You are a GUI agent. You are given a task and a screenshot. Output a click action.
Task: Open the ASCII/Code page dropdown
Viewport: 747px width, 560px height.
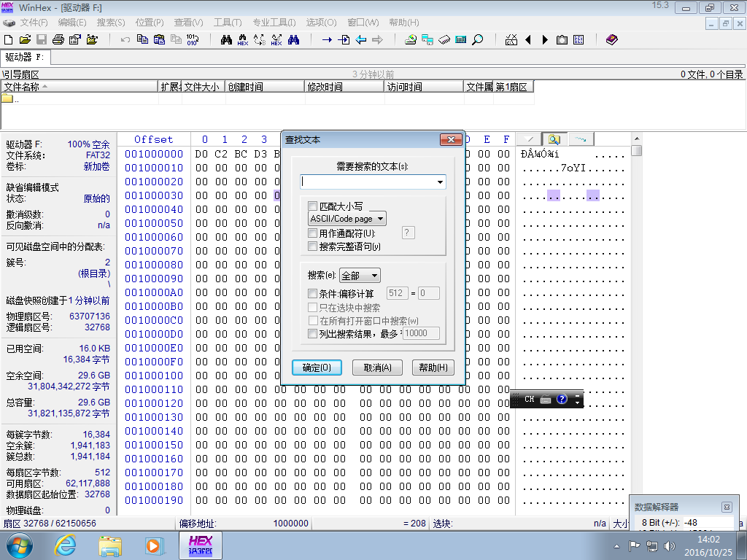click(347, 219)
